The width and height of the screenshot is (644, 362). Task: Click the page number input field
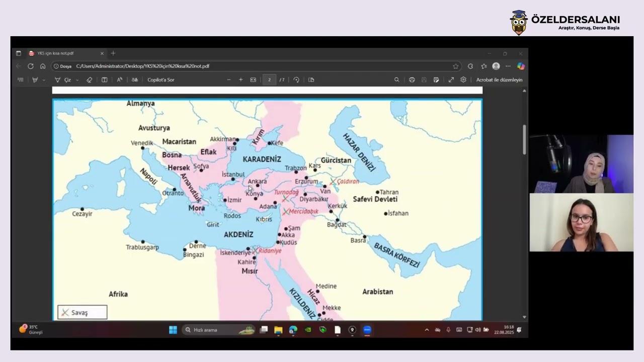269,79
